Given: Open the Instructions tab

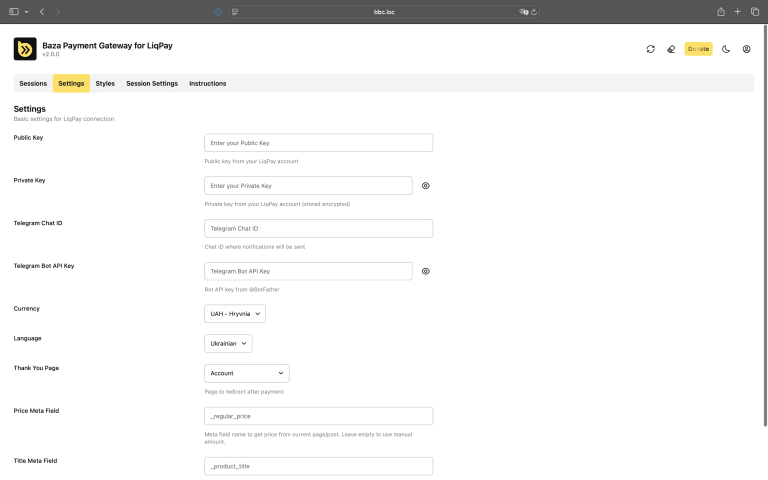Looking at the screenshot, I should click(x=208, y=84).
